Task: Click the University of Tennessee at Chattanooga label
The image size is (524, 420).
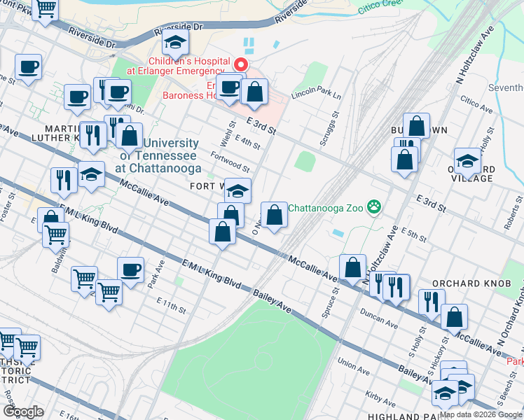Action: [x=158, y=155]
